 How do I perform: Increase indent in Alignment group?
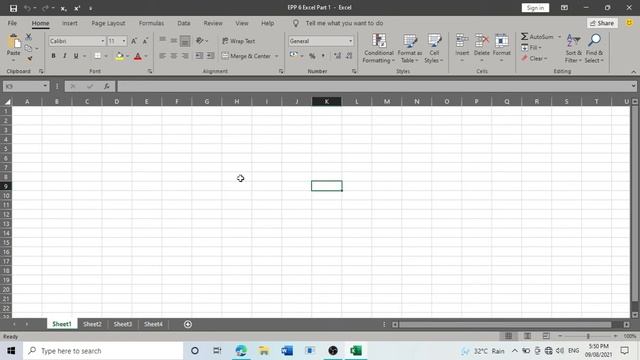tap(210, 56)
